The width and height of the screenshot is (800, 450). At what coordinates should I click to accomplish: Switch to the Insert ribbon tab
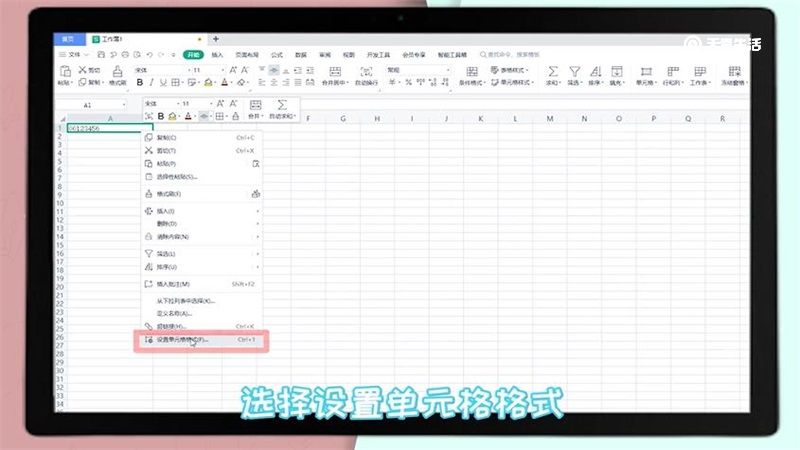pos(217,55)
